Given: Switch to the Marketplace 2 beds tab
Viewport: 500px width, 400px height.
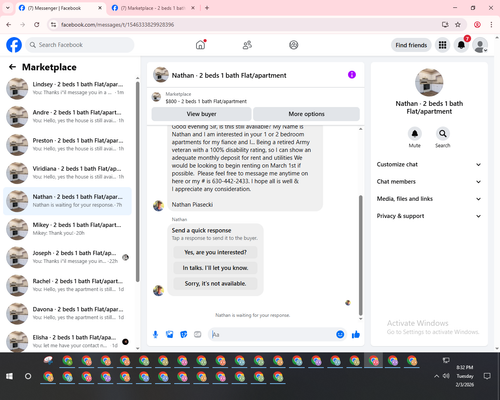Looking at the screenshot, I should click(152, 8).
